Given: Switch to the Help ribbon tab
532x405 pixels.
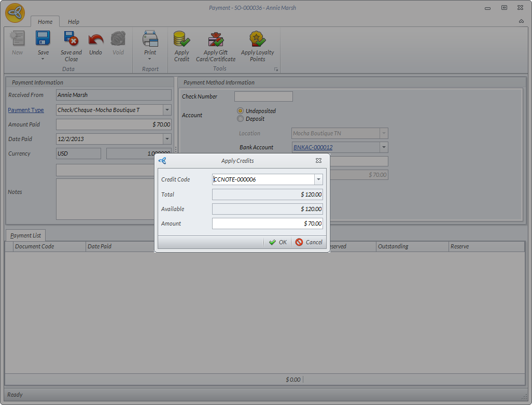Looking at the screenshot, I should tap(74, 22).
